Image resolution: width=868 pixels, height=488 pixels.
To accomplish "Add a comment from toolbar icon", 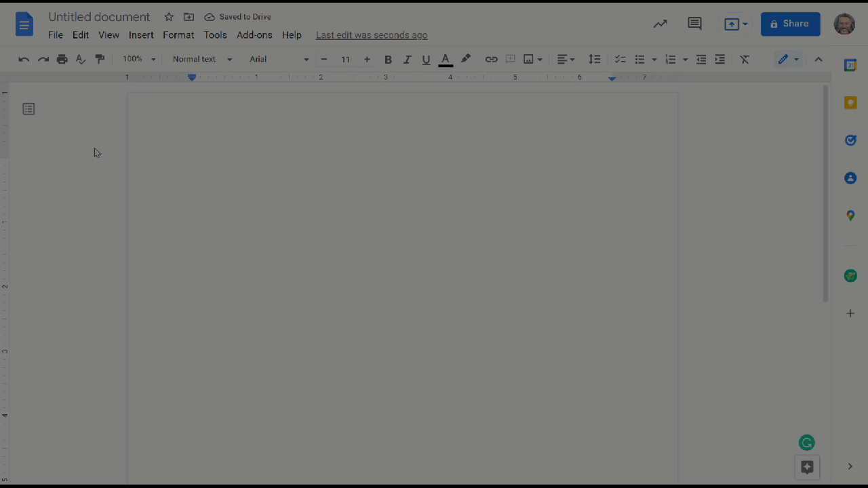I will coord(510,60).
